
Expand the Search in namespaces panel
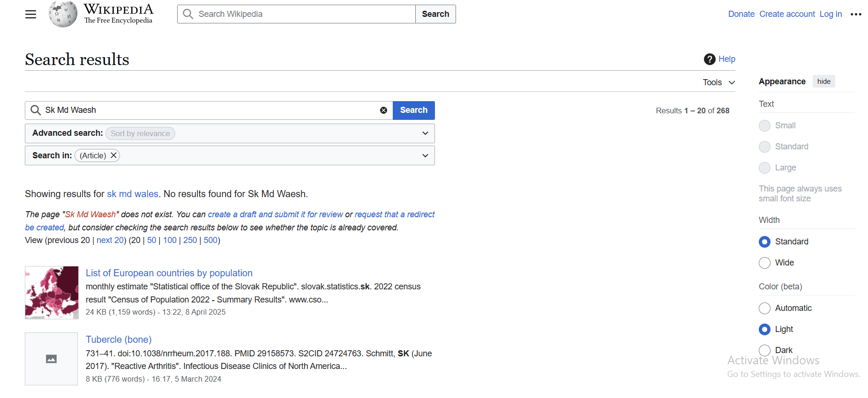tap(425, 155)
